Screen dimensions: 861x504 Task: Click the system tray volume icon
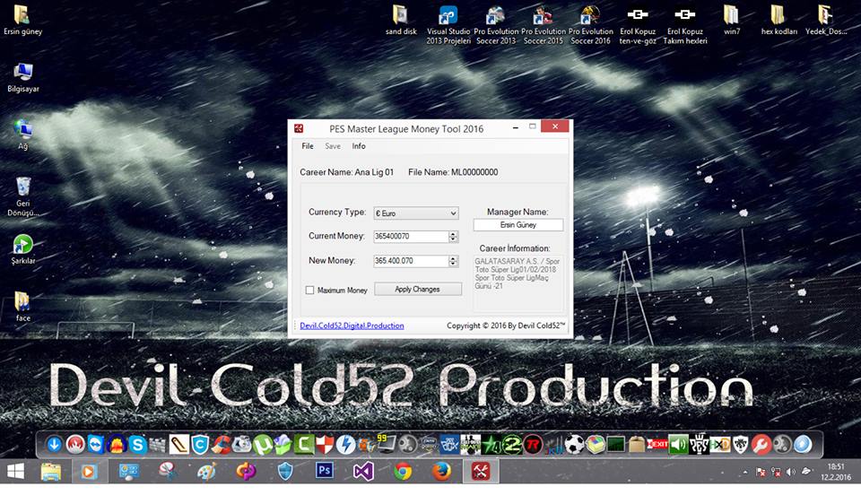click(791, 472)
